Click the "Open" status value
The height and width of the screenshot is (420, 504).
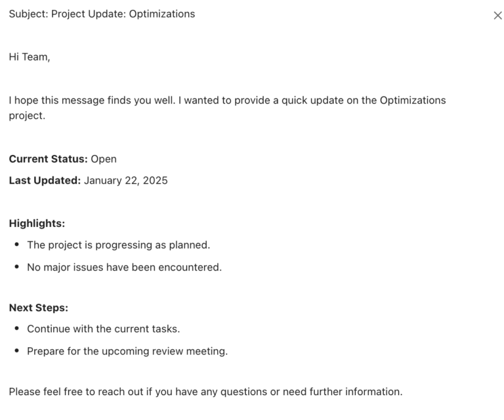tap(104, 159)
